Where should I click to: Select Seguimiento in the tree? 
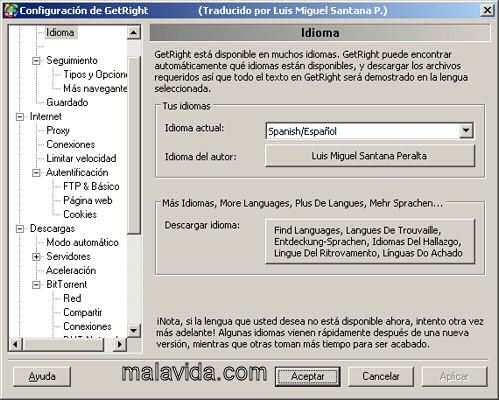point(72,61)
